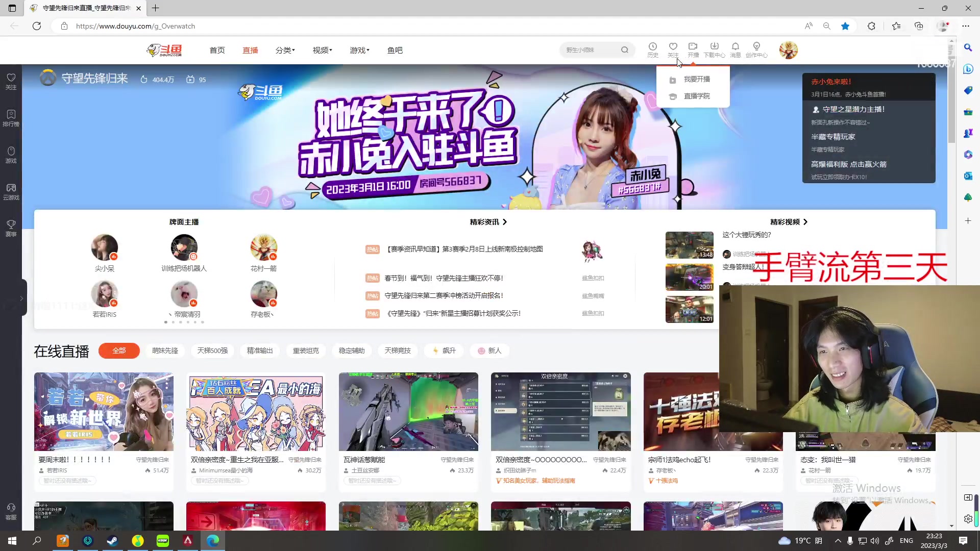The height and width of the screenshot is (551, 980).
Task: Click the 开播 camera icon
Action: tap(693, 49)
